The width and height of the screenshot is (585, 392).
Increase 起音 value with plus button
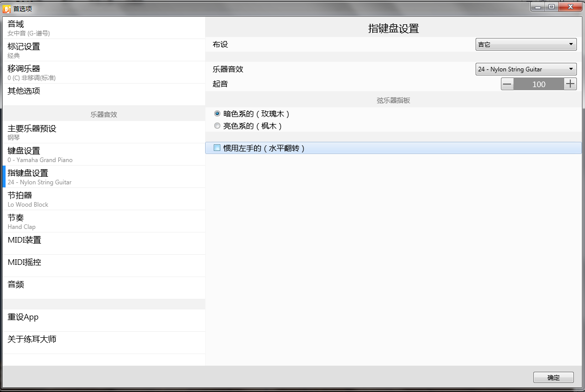pyautogui.click(x=570, y=84)
